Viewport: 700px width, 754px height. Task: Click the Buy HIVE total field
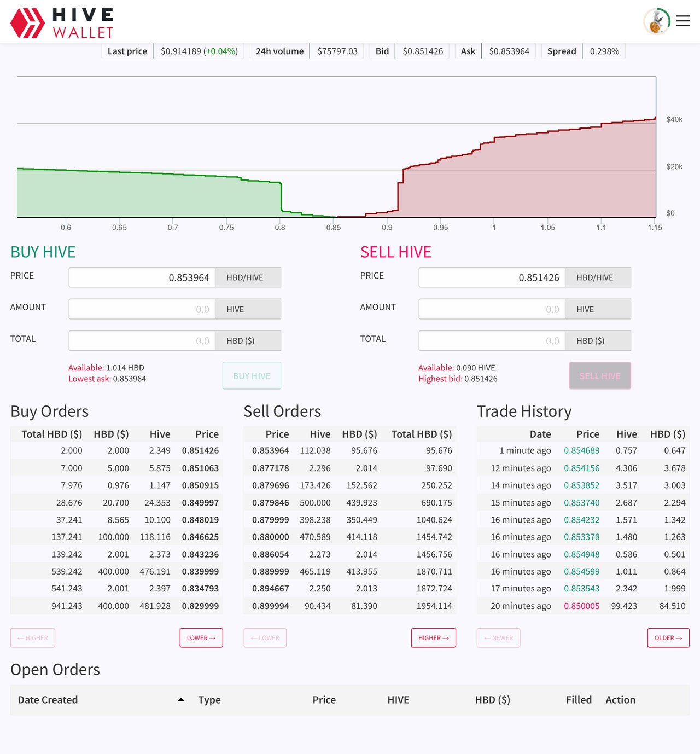pyautogui.click(x=142, y=340)
